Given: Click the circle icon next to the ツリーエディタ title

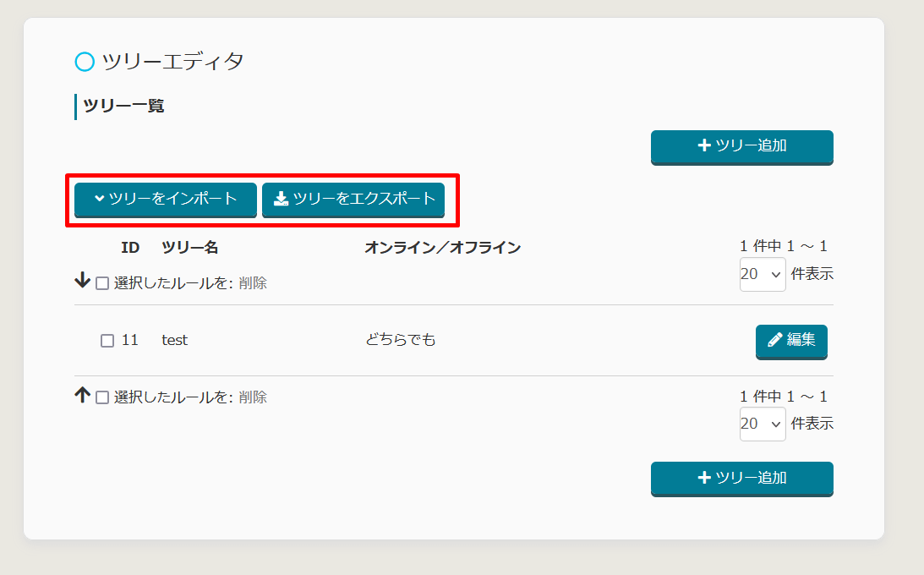Looking at the screenshot, I should [x=85, y=62].
